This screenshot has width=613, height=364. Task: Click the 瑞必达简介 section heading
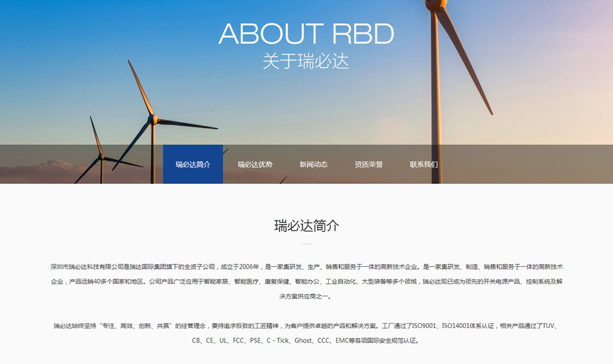(x=306, y=226)
